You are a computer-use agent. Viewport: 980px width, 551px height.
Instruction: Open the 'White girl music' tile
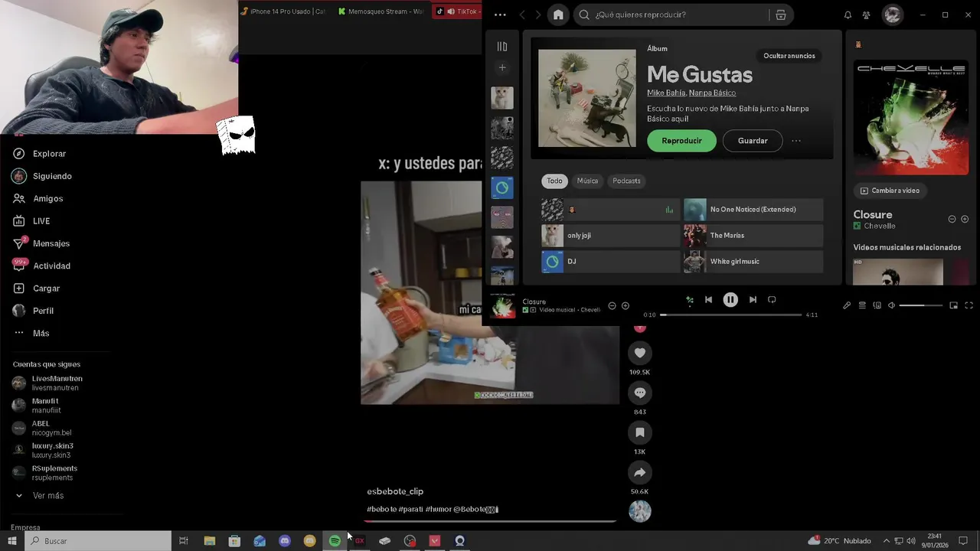pyautogui.click(x=753, y=262)
